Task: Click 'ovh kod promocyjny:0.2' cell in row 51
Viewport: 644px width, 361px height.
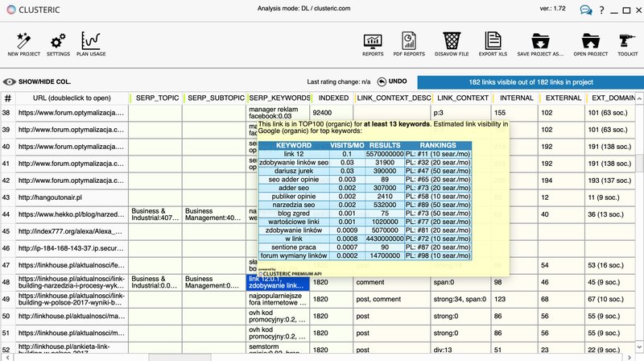Action: tap(278, 333)
